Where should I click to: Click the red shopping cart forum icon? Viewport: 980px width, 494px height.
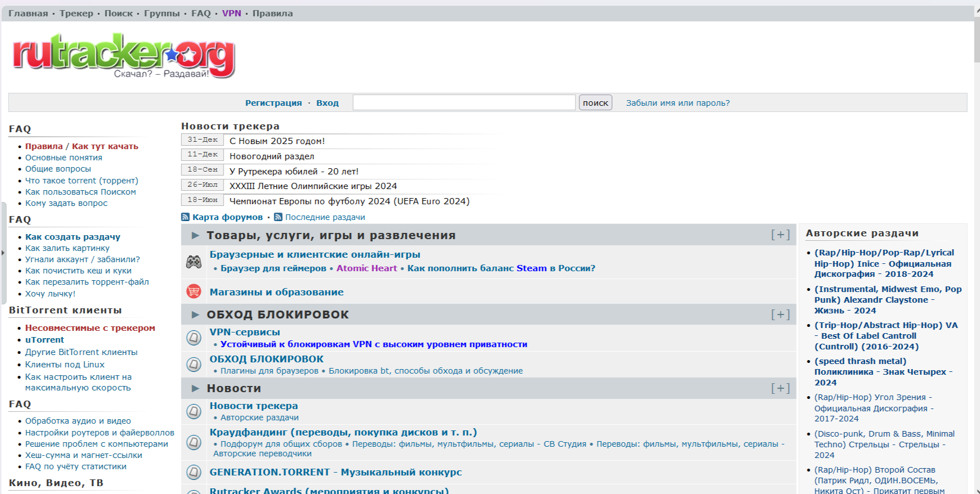coord(194,291)
